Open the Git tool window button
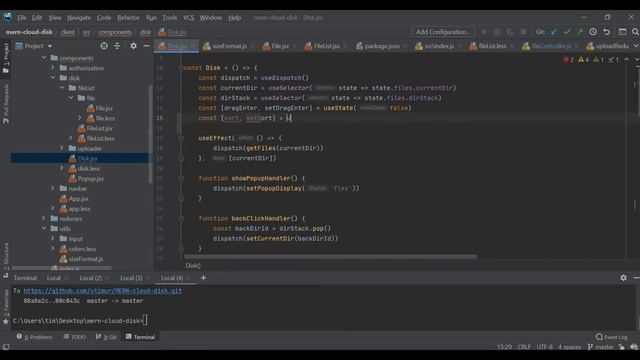640x360 pixels. click(106, 337)
